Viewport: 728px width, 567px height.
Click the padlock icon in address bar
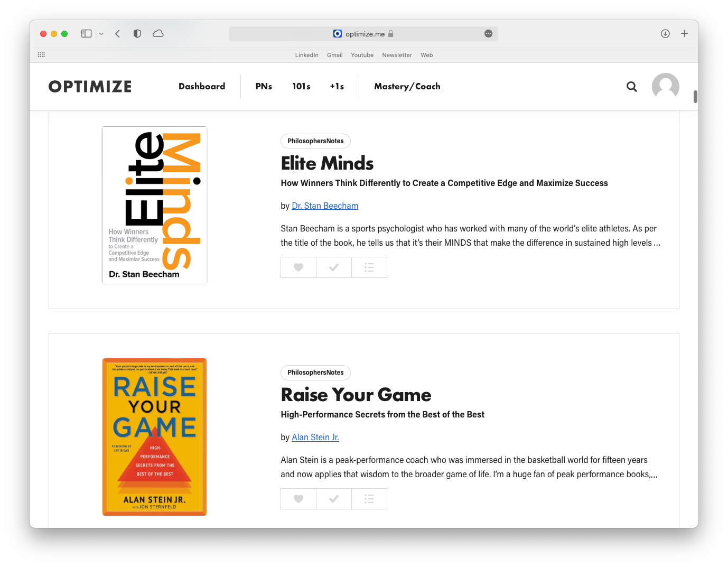pyautogui.click(x=391, y=34)
